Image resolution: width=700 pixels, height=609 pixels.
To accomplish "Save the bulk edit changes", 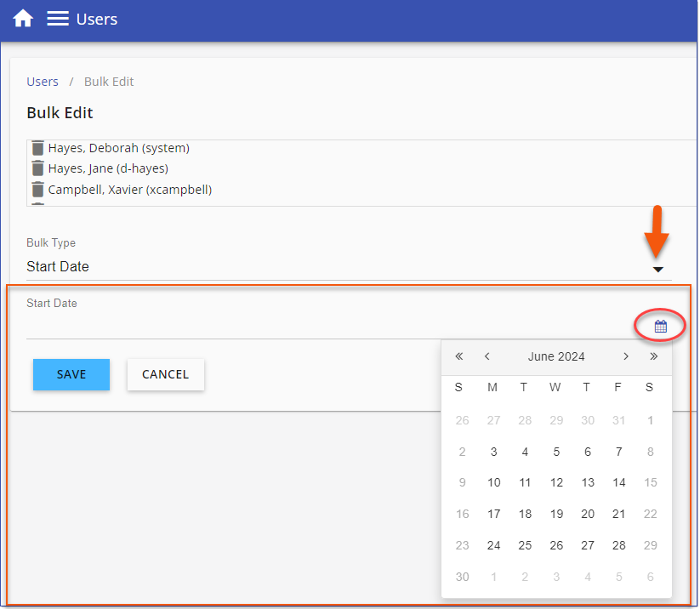I will [x=71, y=374].
